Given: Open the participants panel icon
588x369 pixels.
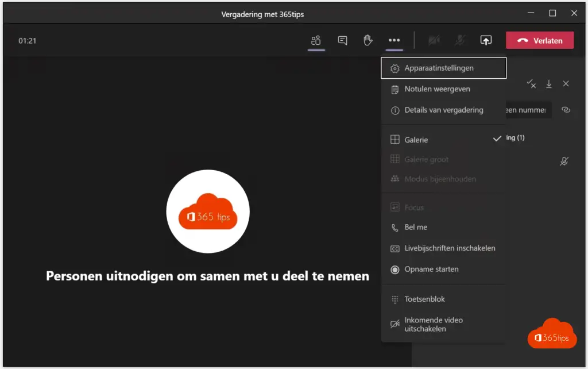Looking at the screenshot, I should (316, 40).
